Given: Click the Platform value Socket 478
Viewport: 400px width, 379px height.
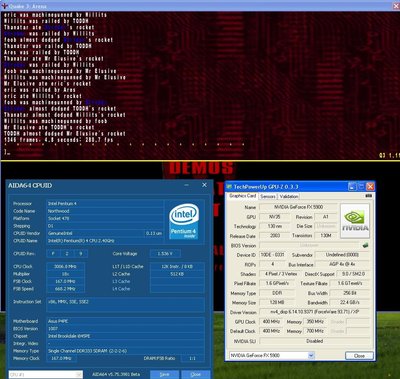Looking at the screenshot, I should tap(105, 218).
